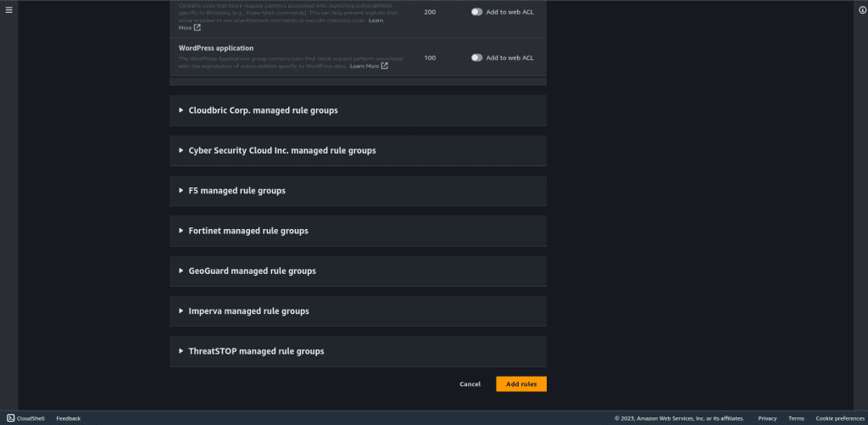Expand GeoGuard managed rule groups

[358, 271]
